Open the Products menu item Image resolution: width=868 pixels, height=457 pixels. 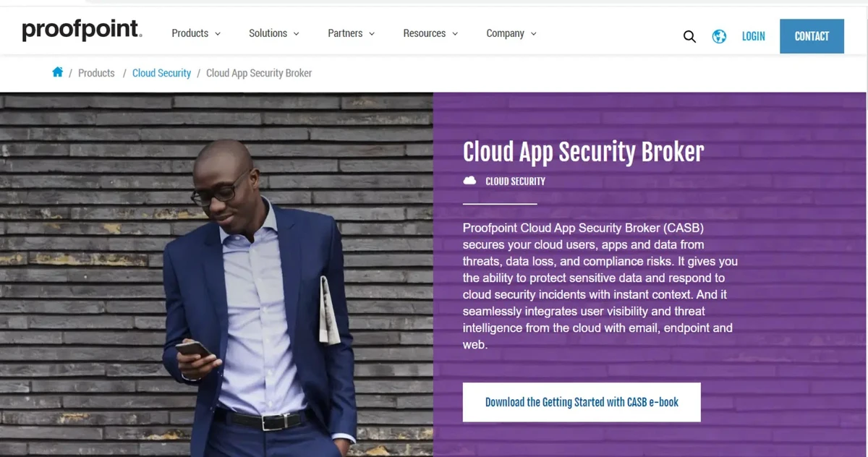190,33
